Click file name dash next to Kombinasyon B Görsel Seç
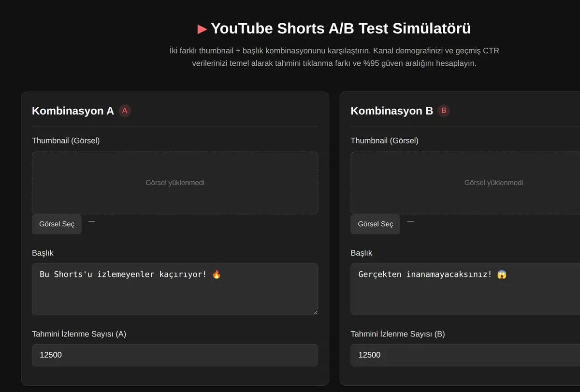Screen dimensions: 580x392 pos(410,221)
